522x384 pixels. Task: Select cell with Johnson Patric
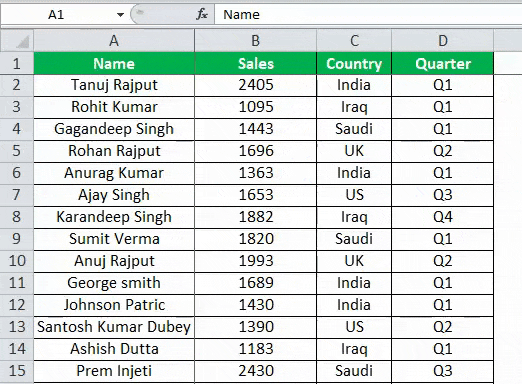114,305
